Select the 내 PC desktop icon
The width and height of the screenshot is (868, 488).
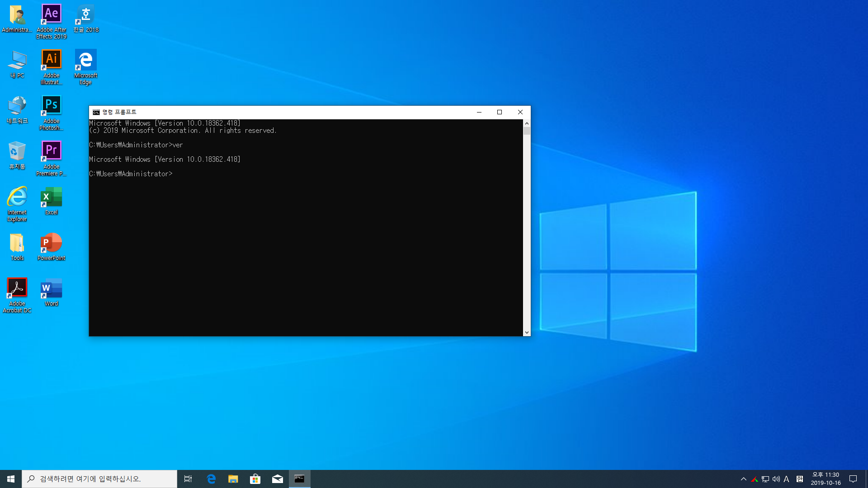tap(17, 65)
